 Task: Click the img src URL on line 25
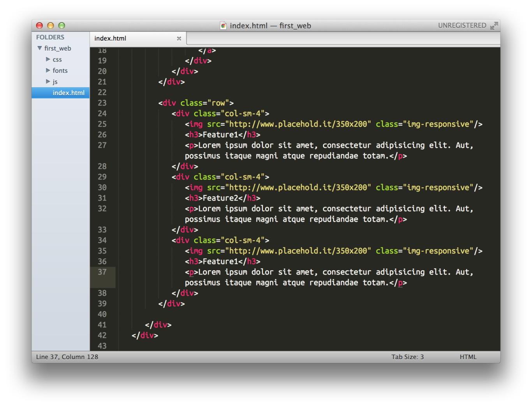(x=298, y=124)
